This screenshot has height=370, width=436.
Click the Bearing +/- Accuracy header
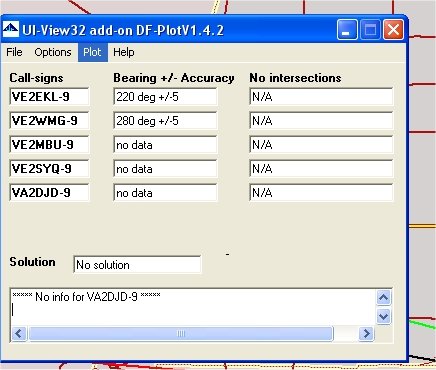pyautogui.click(x=174, y=78)
